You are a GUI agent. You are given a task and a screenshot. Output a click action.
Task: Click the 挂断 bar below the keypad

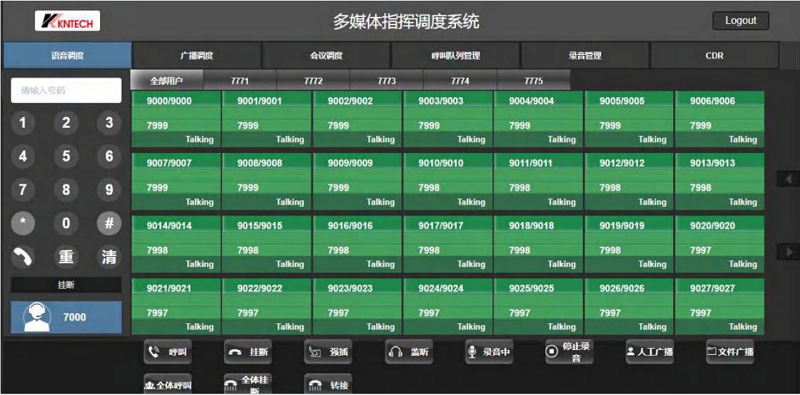[x=66, y=285]
